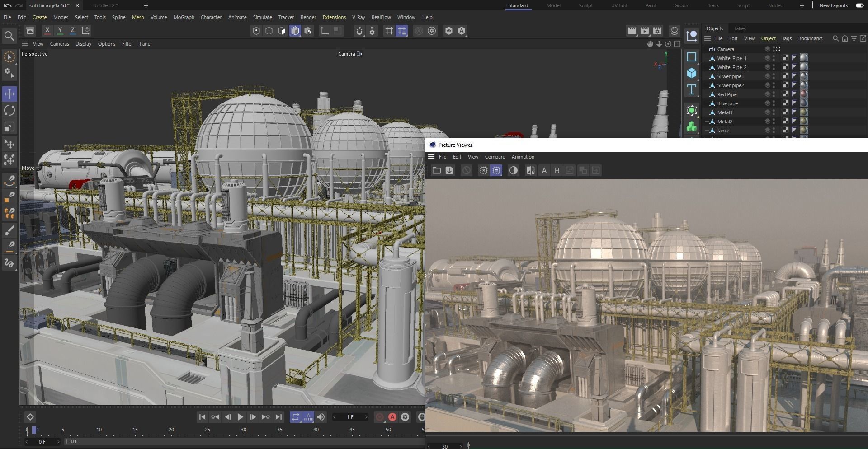Viewport: 868px width, 449px height.
Task: Go to end of animation
Action: pos(279,417)
